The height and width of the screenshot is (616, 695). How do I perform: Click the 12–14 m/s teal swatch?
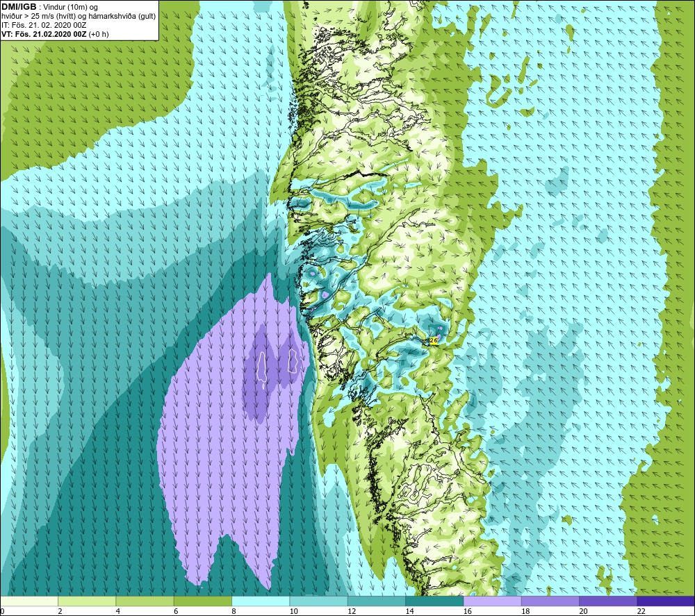pyautogui.click(x=377, y=601)
